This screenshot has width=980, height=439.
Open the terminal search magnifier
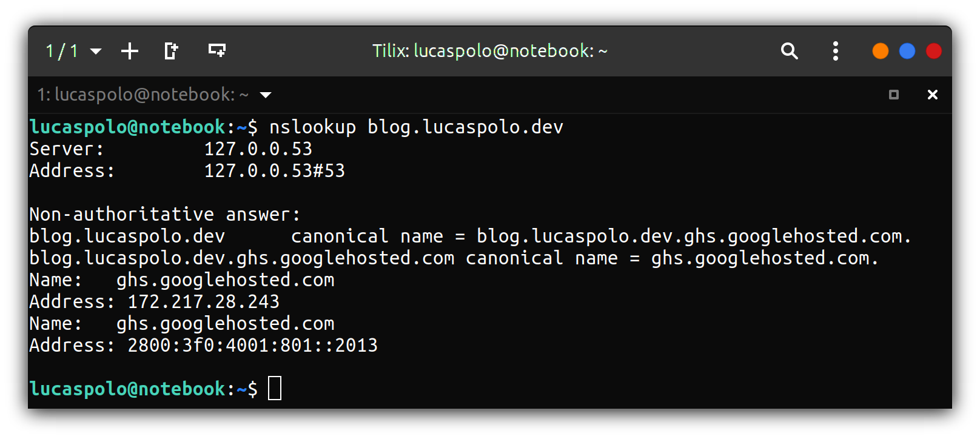pyautogui.click(x=789, y=51)
